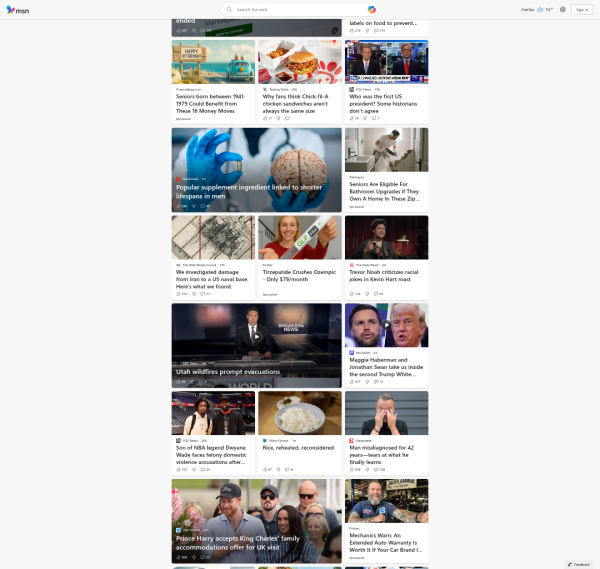
Task: Open Copilot from the search bar
Action: [x=371, y=10]
